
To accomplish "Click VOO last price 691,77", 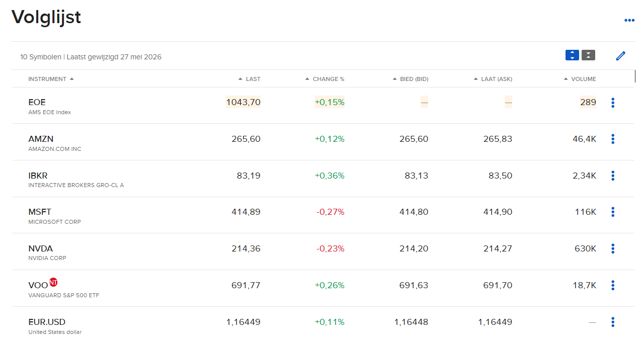I will coord(246,285).
